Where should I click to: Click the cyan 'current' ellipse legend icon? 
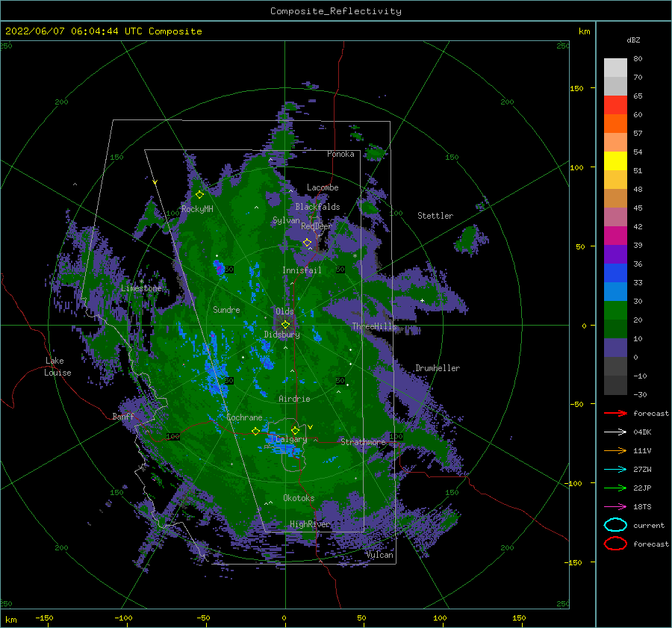tap(615, 525)
